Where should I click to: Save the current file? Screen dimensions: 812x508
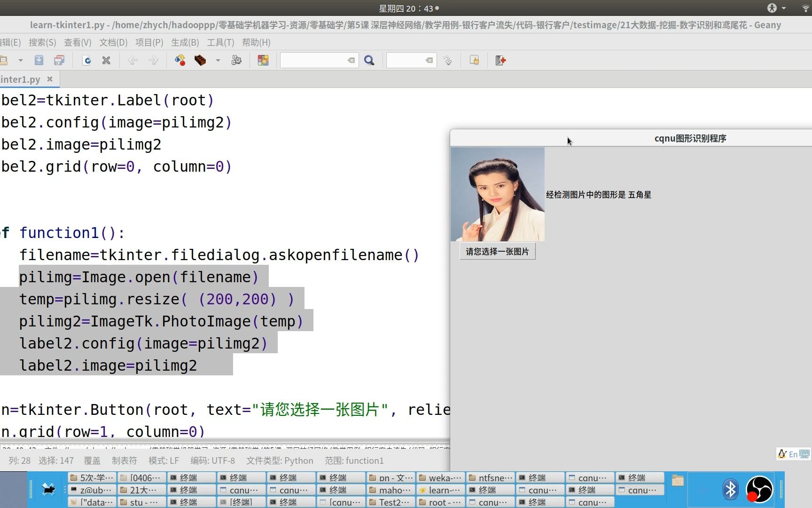(39, 60)
